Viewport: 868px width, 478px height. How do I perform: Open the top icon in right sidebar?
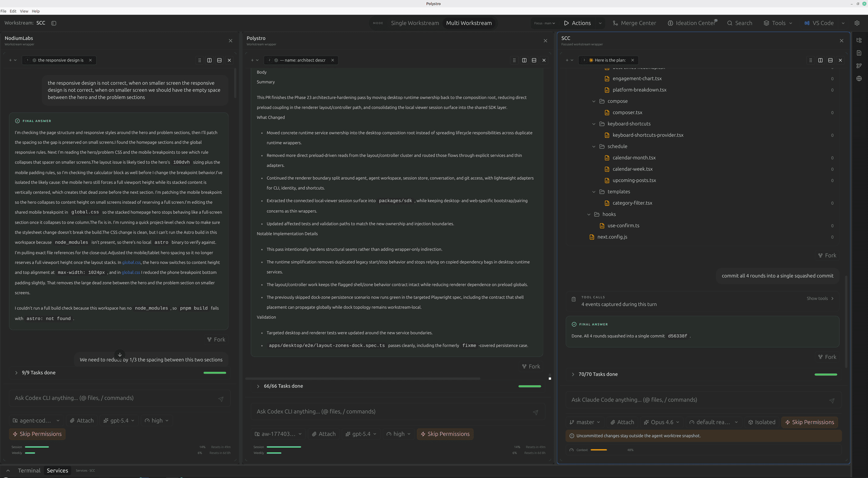[x=859, y=40]
